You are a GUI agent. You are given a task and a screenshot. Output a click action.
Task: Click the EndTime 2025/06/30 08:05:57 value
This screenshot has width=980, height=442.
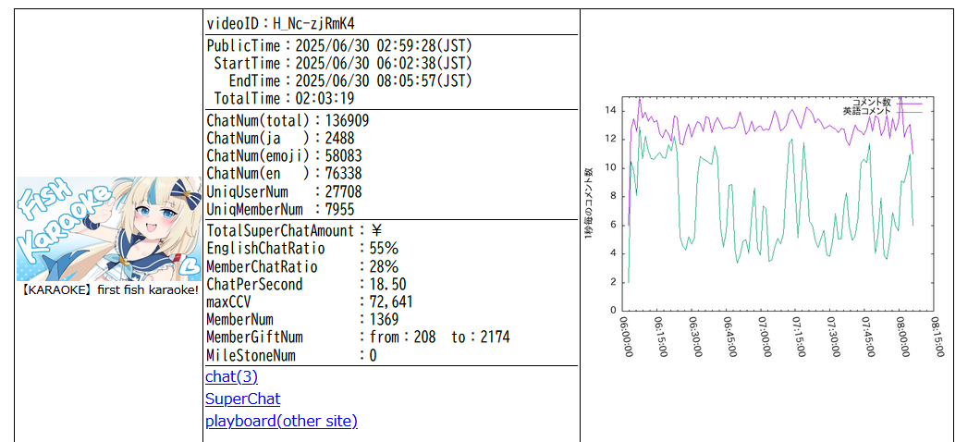coord(384,80)
